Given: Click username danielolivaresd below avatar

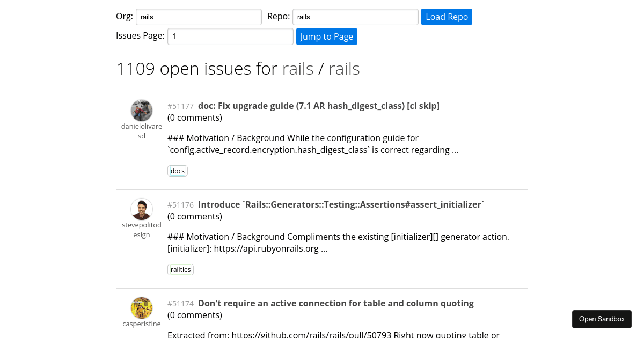Looking at the screenshot, I should click(142, 131).
